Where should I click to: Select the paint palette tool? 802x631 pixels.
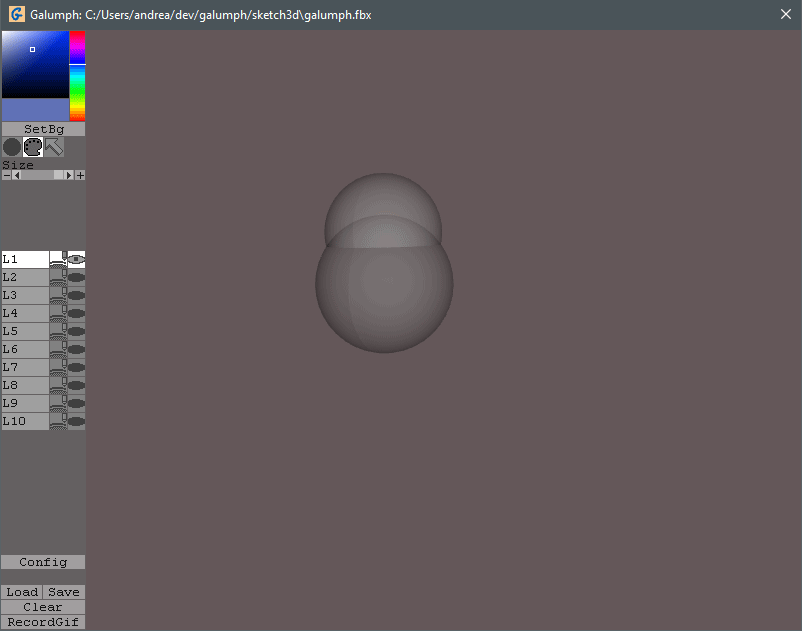point(33,147)
